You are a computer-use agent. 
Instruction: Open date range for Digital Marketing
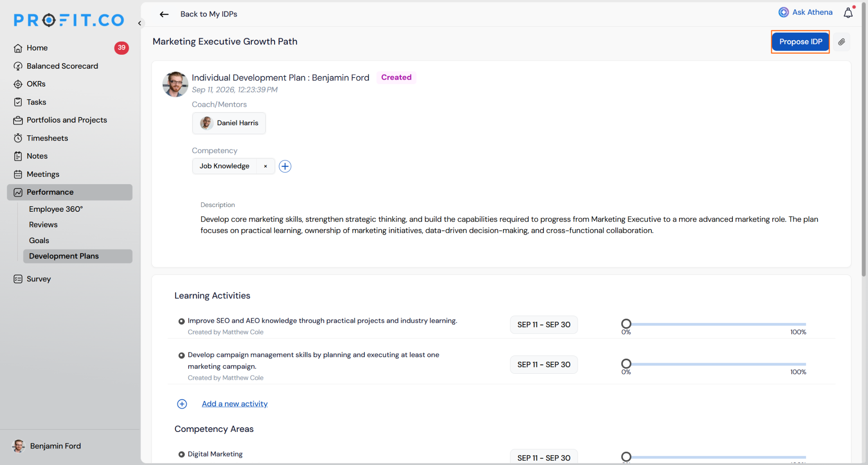(x=544, y=457)
